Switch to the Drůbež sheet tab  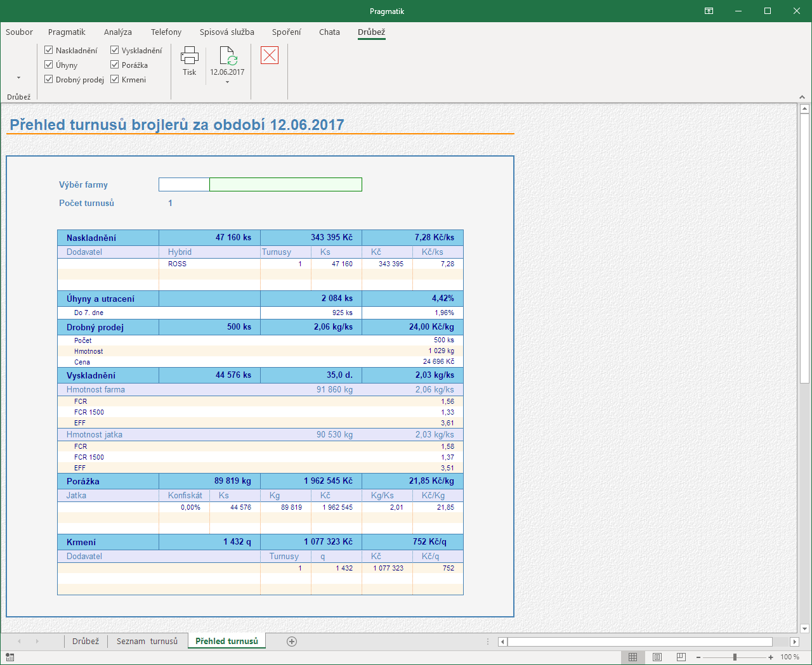point(86,642)
